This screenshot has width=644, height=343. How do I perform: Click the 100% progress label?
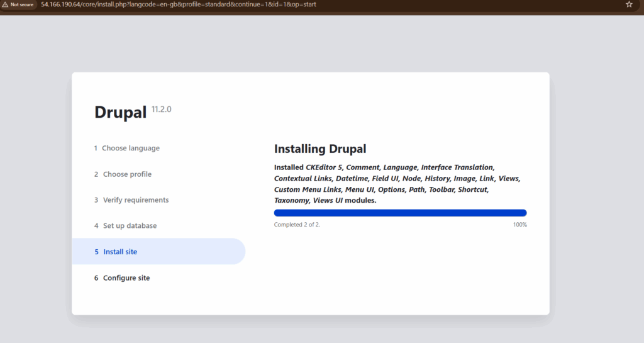(519, 225)
